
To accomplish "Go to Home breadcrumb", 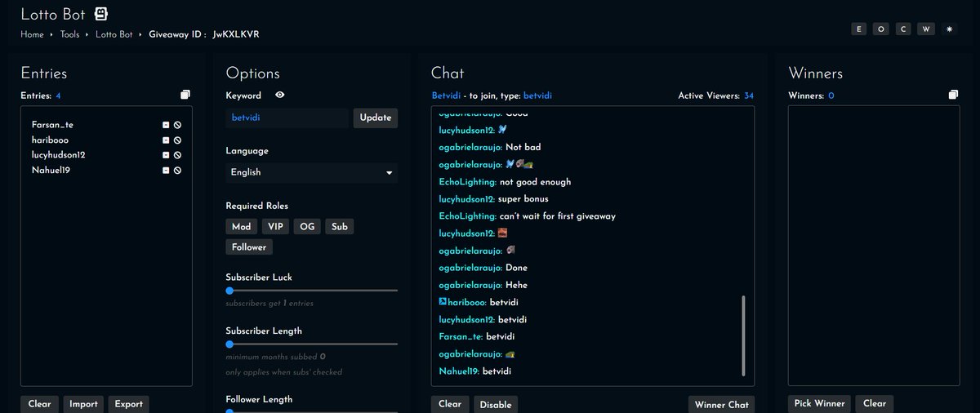I will point(32,35).
